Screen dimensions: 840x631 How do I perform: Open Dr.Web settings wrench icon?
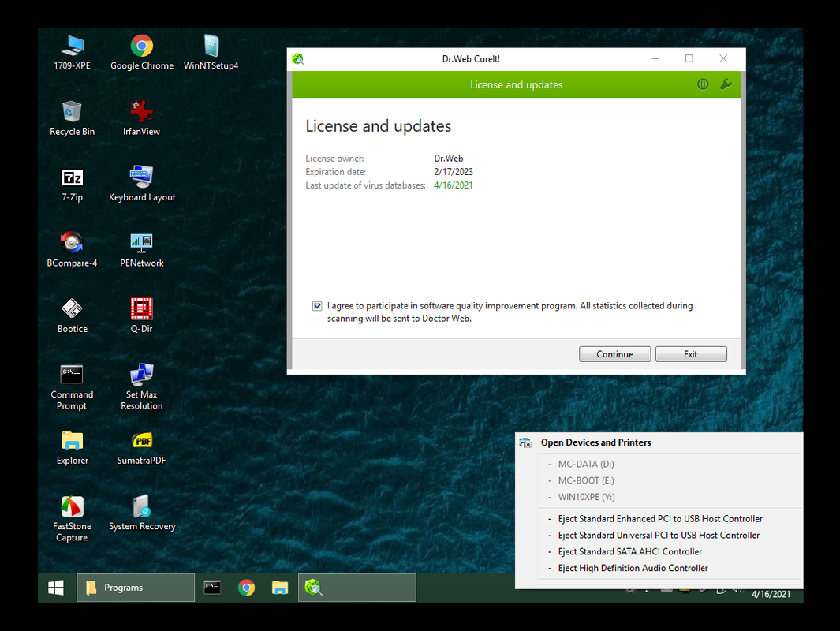[x=726, y=84]
